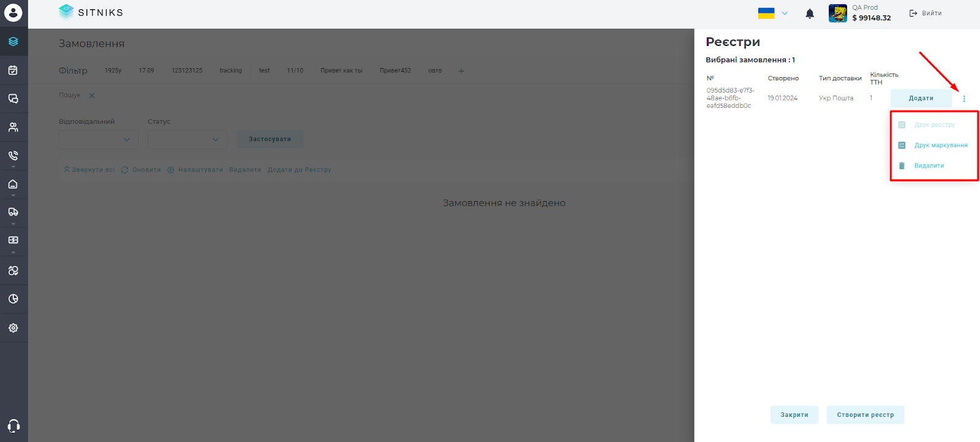The height and width of the screenshot is (442, 980).
Task: Open the settings gear sidebar icon
Action: click(13, 328)
